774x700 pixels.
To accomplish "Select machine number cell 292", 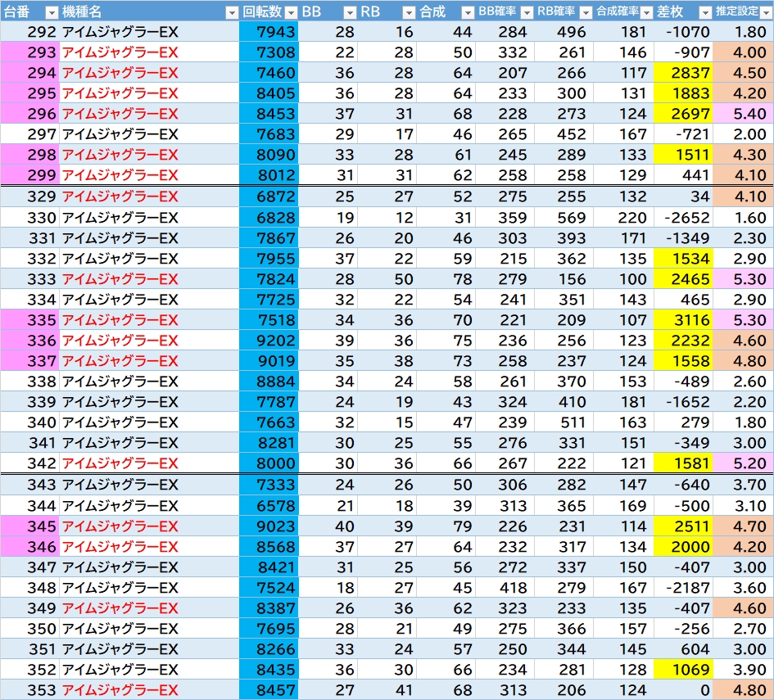I will click(x=30, y=32).
